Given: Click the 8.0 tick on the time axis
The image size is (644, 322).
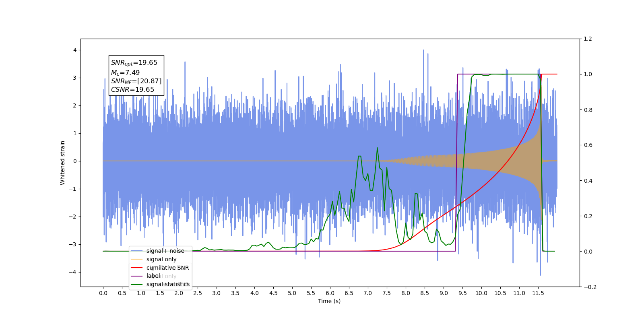Looking at the screenshot, I should click(x=406, y=293).
